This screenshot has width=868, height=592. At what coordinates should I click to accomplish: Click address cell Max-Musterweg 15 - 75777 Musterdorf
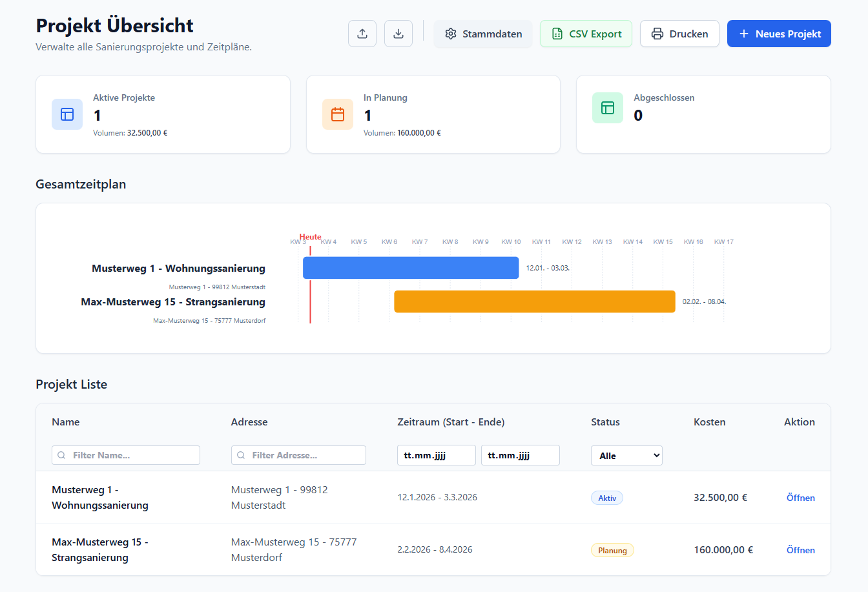point(294,550)
